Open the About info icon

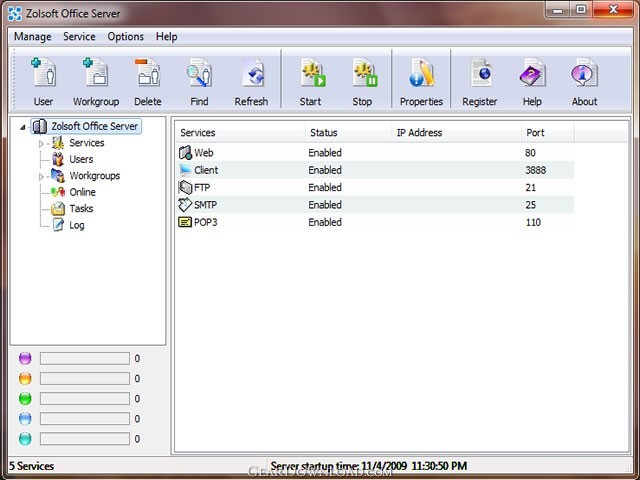coord(584,73)
